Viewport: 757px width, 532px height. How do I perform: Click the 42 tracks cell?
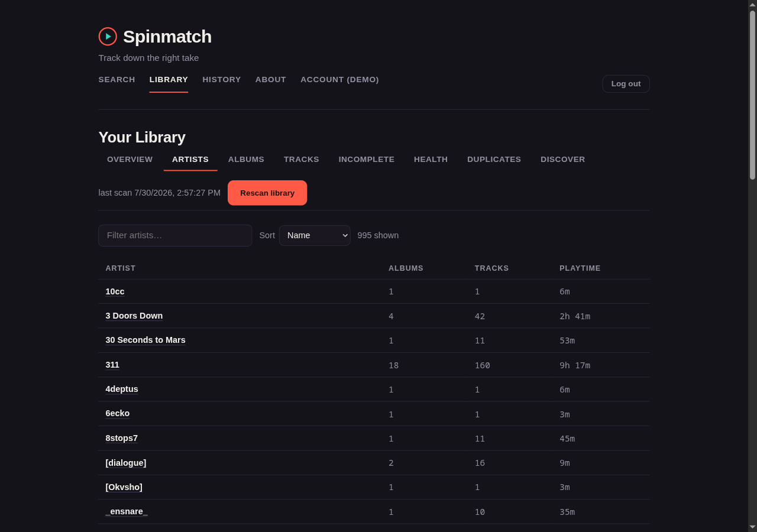click(480, 316)
